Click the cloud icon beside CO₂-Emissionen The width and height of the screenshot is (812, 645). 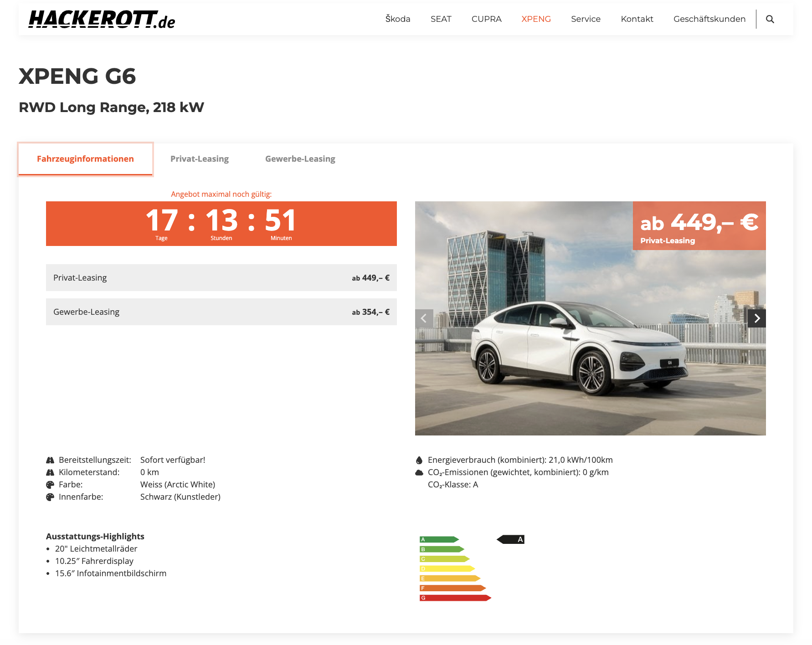(419, 472)
